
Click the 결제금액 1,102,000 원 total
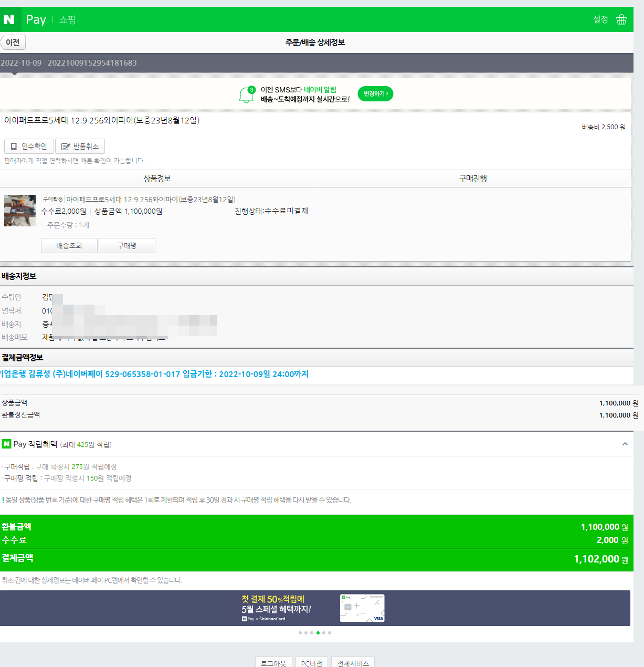click(315, 559)
